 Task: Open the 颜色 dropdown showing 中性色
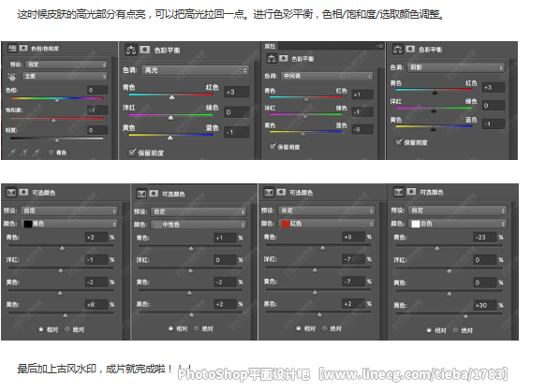pyautogui.click(x=199, y=225)
